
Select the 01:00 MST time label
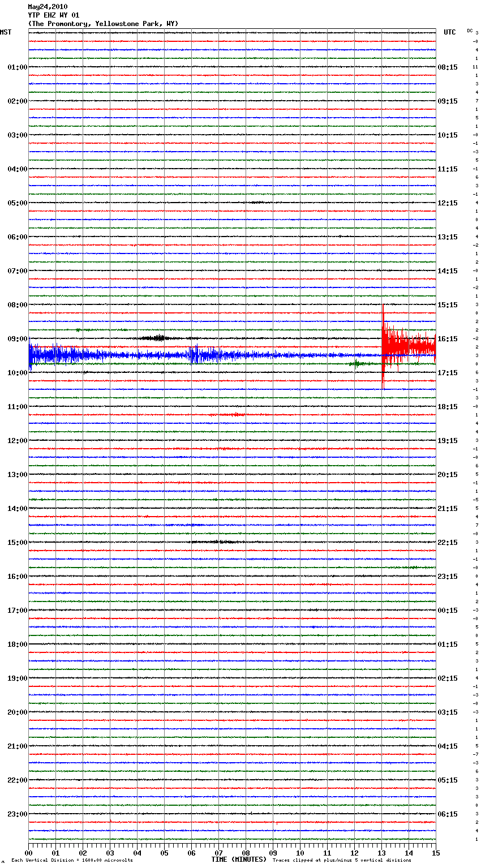click(17, 67)
